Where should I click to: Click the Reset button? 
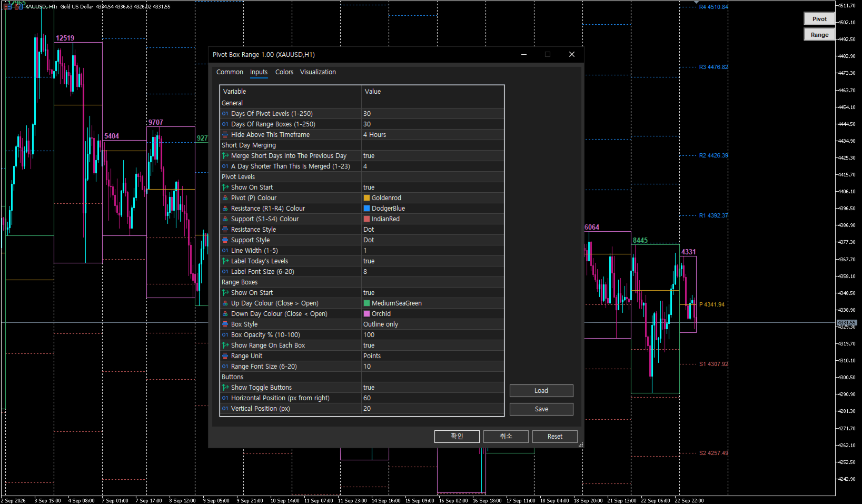pos(554,437)
